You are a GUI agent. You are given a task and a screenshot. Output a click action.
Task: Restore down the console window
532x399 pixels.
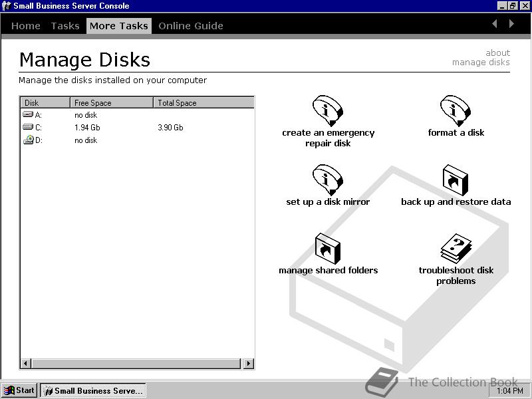[512, 6]
